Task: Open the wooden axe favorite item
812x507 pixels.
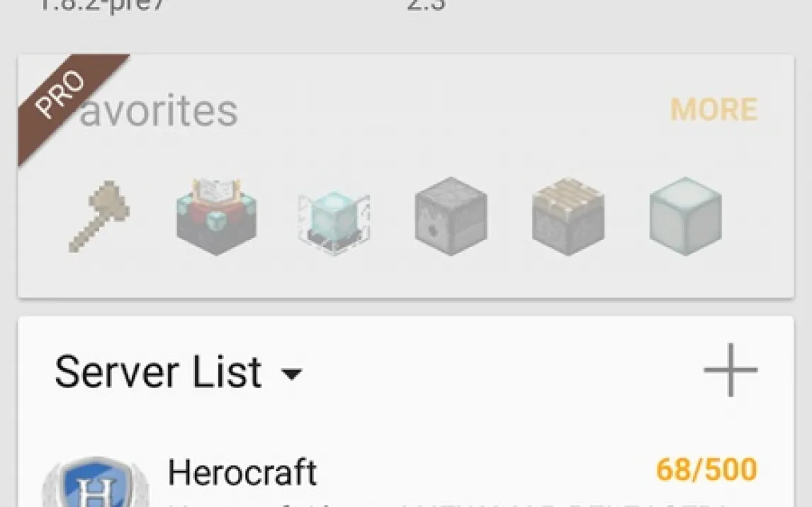Action: pyautogui.click(x=99, y=216)
